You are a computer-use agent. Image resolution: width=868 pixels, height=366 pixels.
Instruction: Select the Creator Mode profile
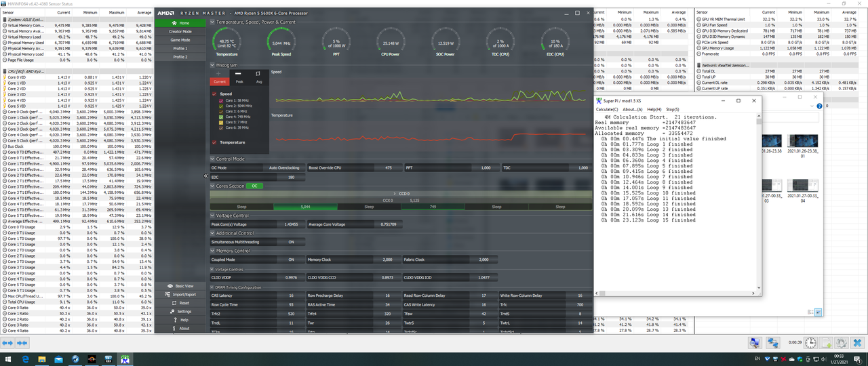180,32
